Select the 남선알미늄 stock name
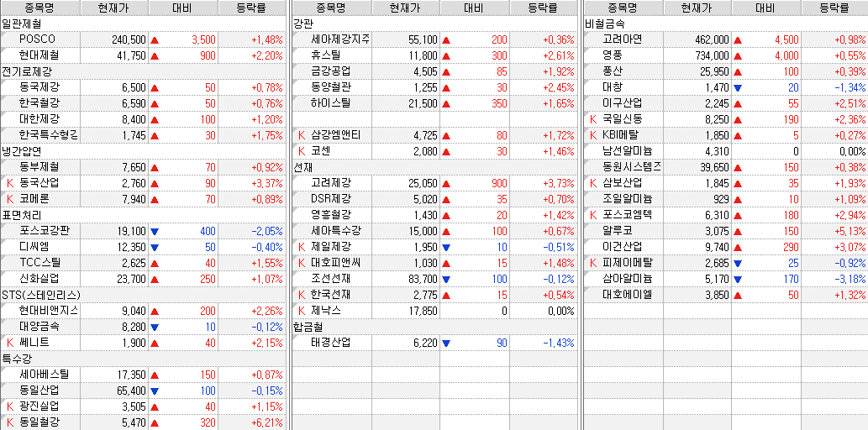 pyautogui.click(x=627, y=151)
